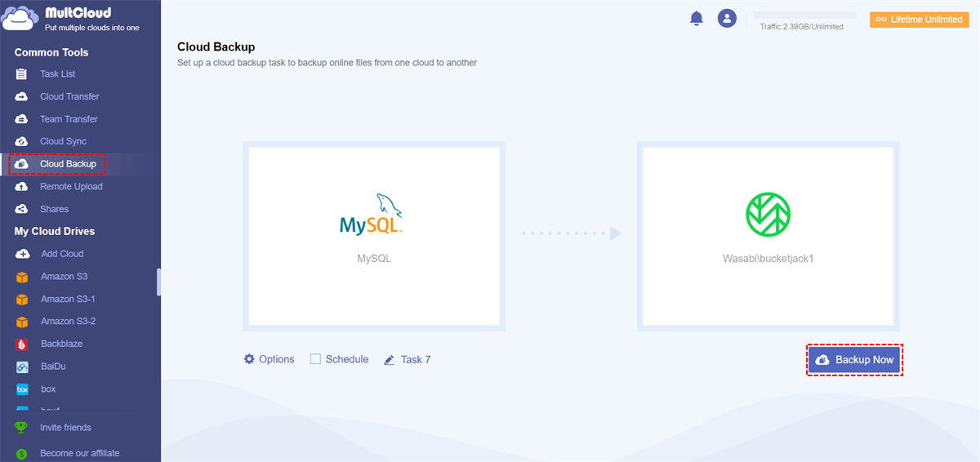980x462 pixels.
Task: Select Shares menu item
Action: tap(55, 209)
